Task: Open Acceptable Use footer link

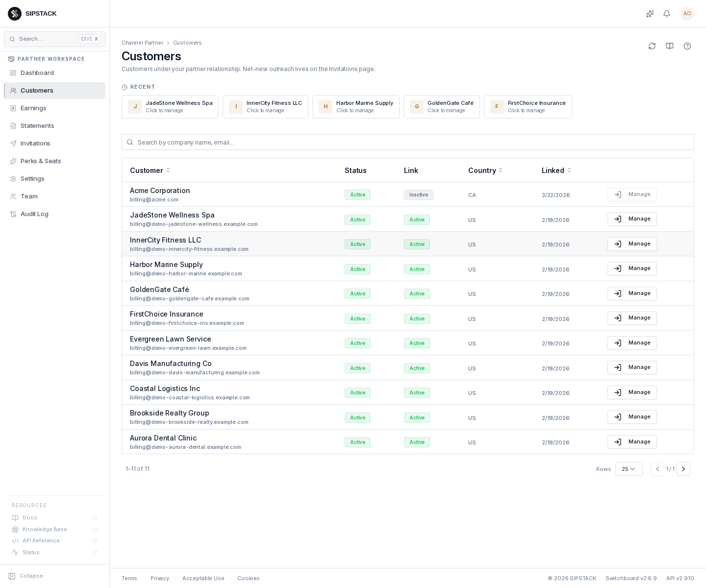Action: (203, 578)
